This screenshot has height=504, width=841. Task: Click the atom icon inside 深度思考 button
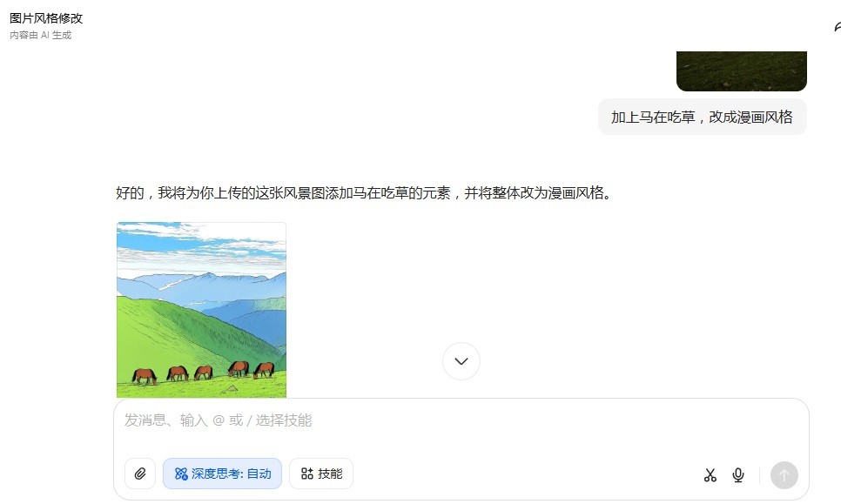point(181,474)
